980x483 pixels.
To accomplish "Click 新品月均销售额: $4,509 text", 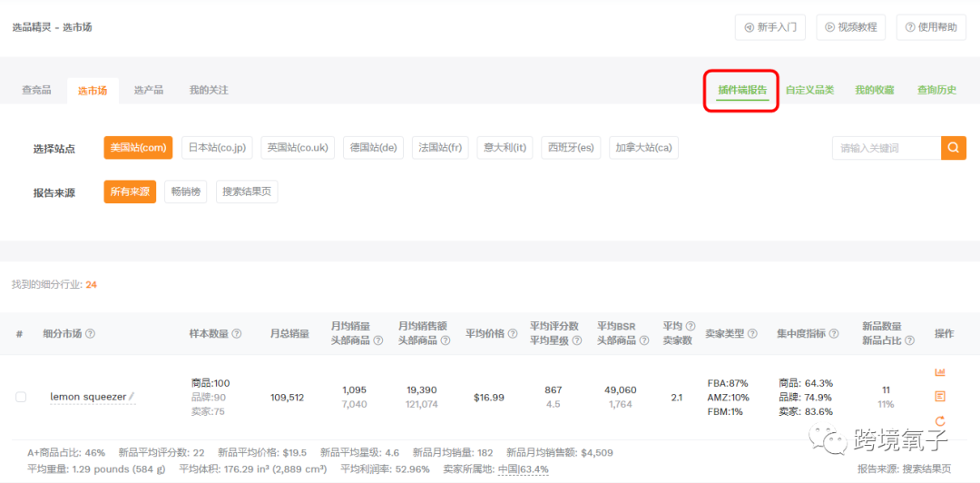I will pos(559,452).
